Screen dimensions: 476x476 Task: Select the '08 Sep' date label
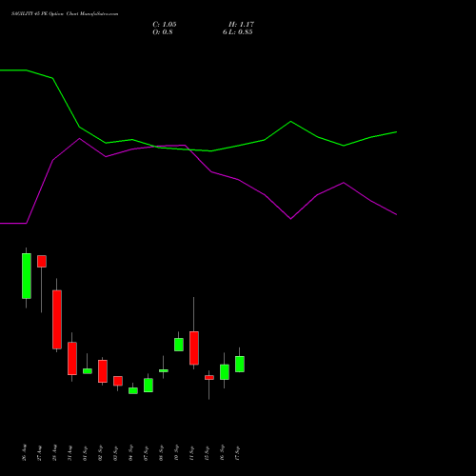point(162,452)
